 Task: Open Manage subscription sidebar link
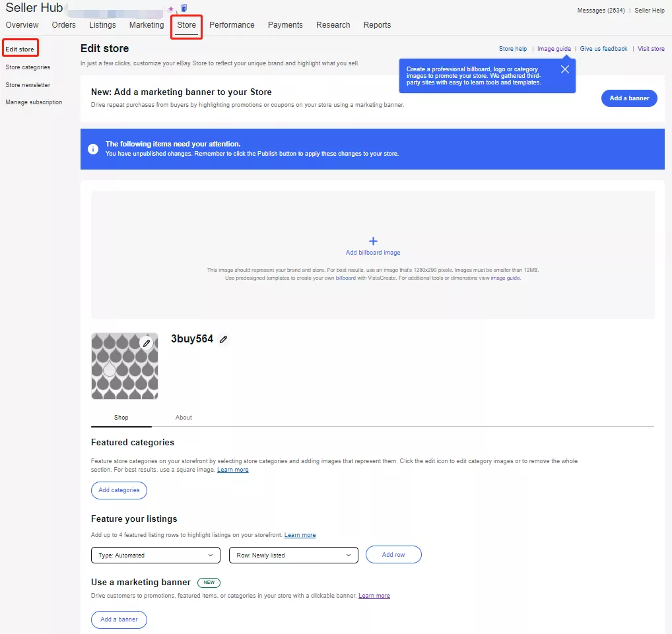tap(34, 102)
